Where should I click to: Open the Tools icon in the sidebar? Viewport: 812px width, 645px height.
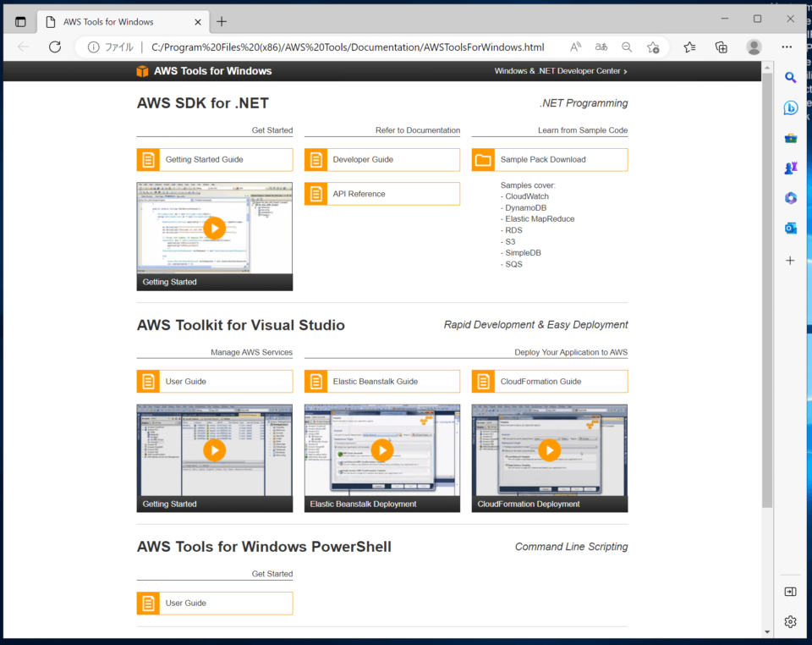click(790, 137)
